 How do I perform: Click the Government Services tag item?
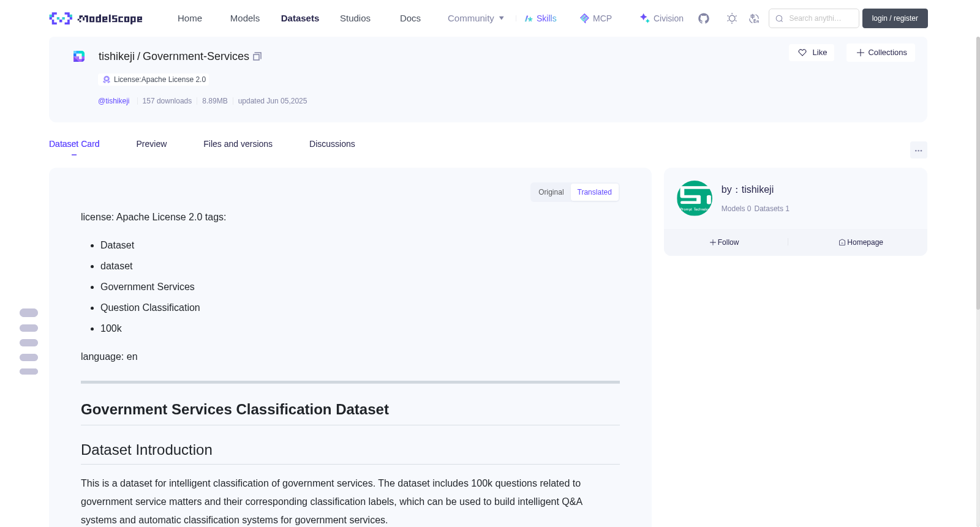(148, 287)
